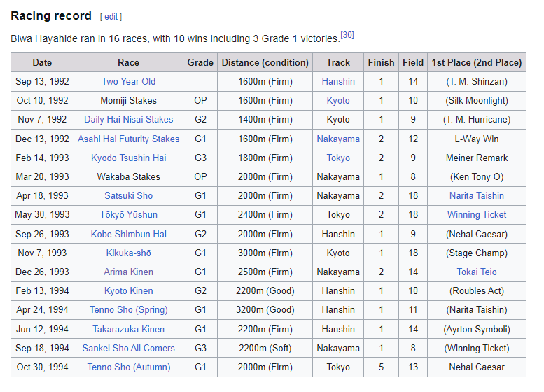
Task: Click the (Roubles Act) cell
Action: 477,290
